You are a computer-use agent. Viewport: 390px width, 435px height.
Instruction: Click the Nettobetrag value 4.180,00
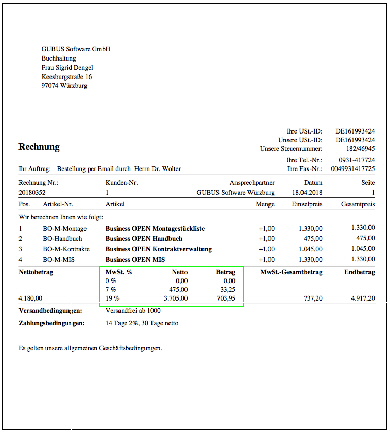(x=30, y=298)
